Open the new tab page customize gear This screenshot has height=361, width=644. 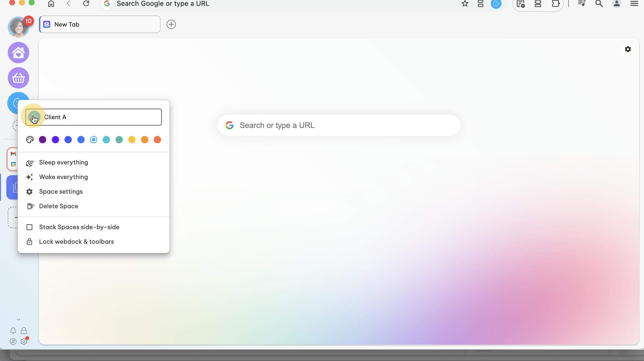coord(628,49)
